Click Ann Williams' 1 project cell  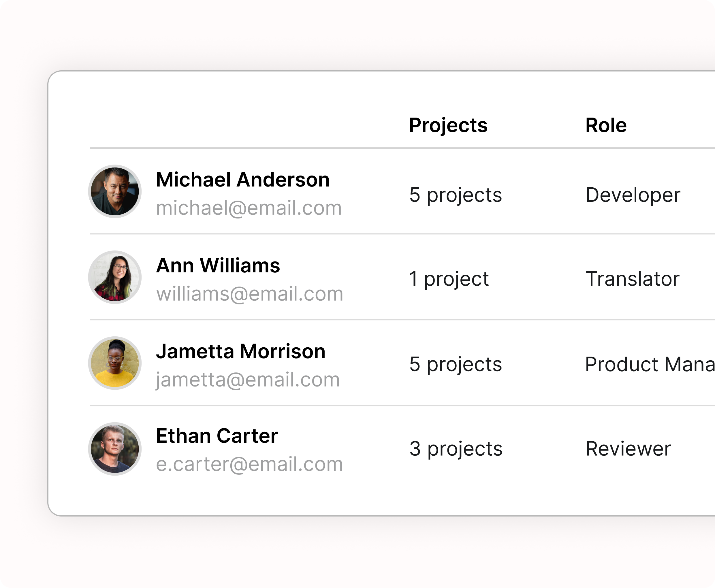(449, 279)
